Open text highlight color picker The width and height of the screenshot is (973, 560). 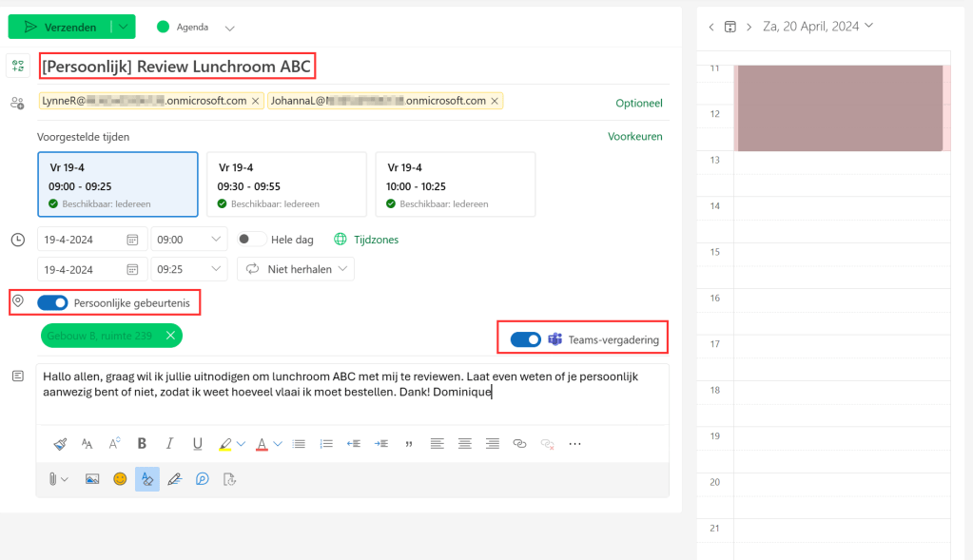(x=240, y=443)
